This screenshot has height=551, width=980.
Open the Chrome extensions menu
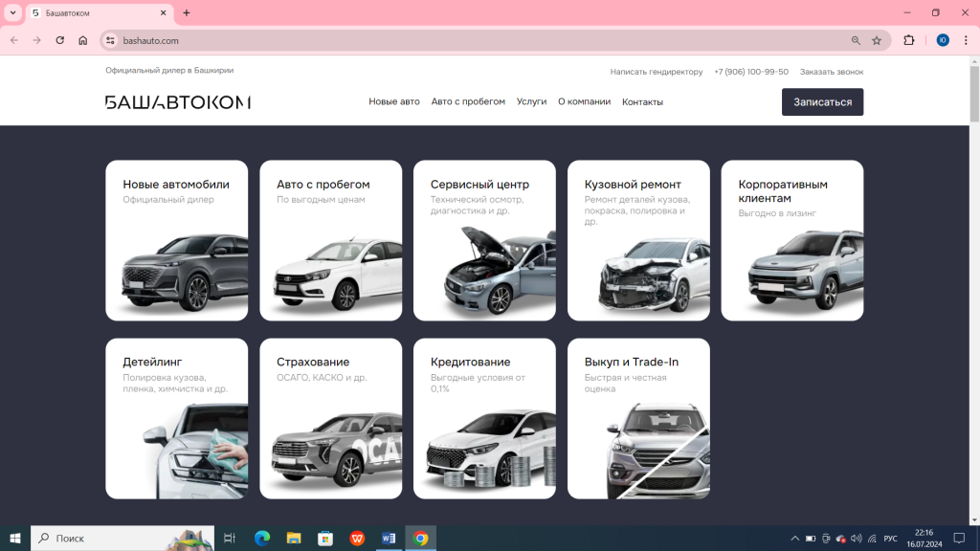[909, 40]
